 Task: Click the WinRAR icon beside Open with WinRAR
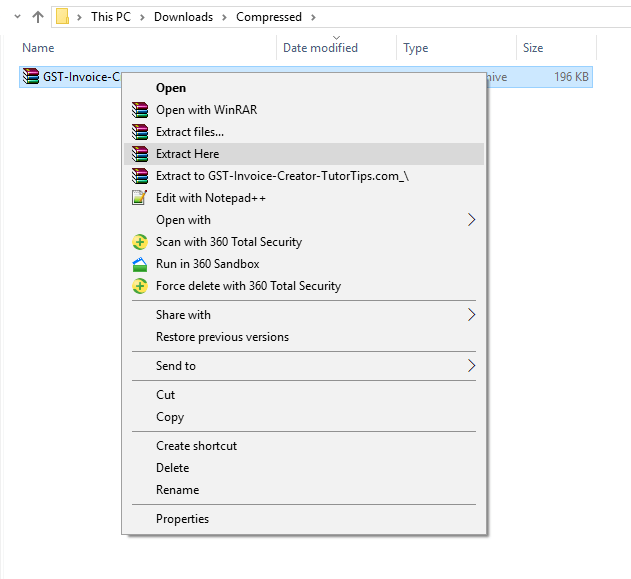(x=140, y=110)
